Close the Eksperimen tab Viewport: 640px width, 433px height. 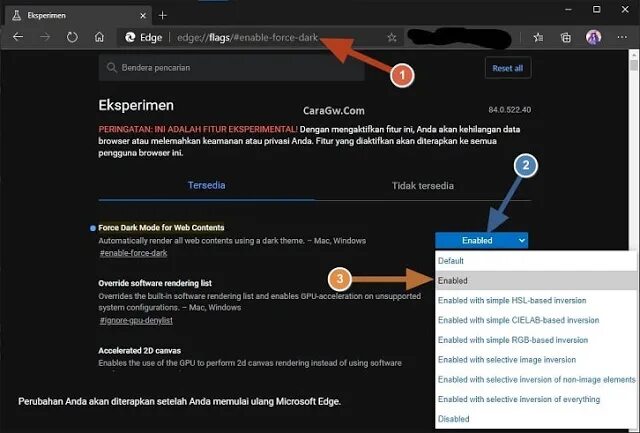click(143, 16)
